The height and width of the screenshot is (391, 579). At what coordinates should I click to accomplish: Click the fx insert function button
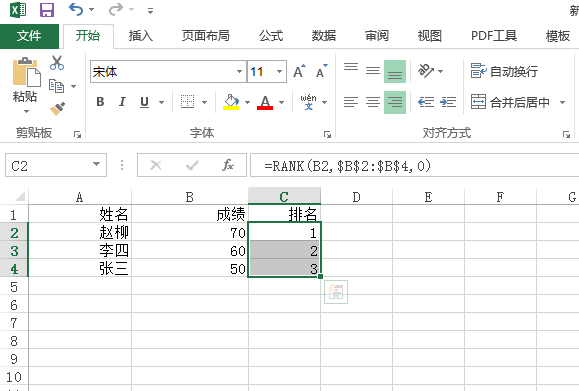pyautogui.click(x=227, y=165)
